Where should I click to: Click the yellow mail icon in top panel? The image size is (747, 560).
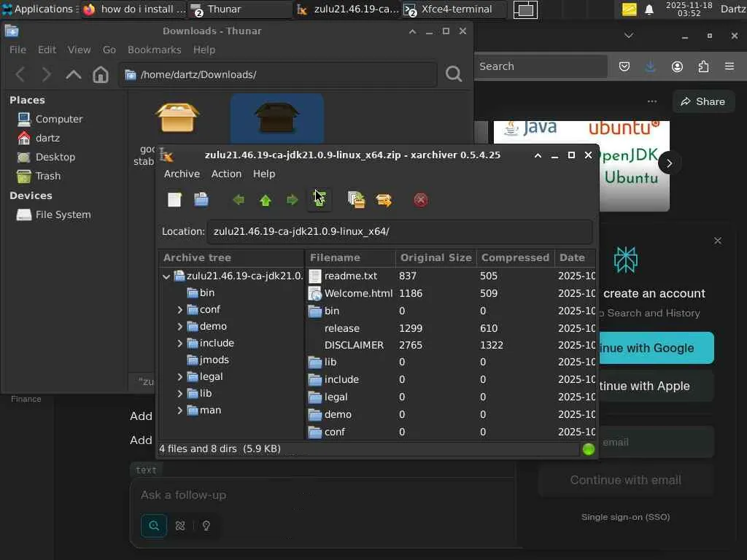(630, 9)
